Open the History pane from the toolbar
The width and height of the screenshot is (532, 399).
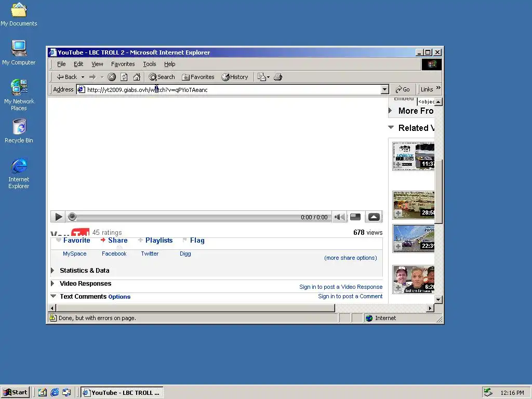point(235,77)
